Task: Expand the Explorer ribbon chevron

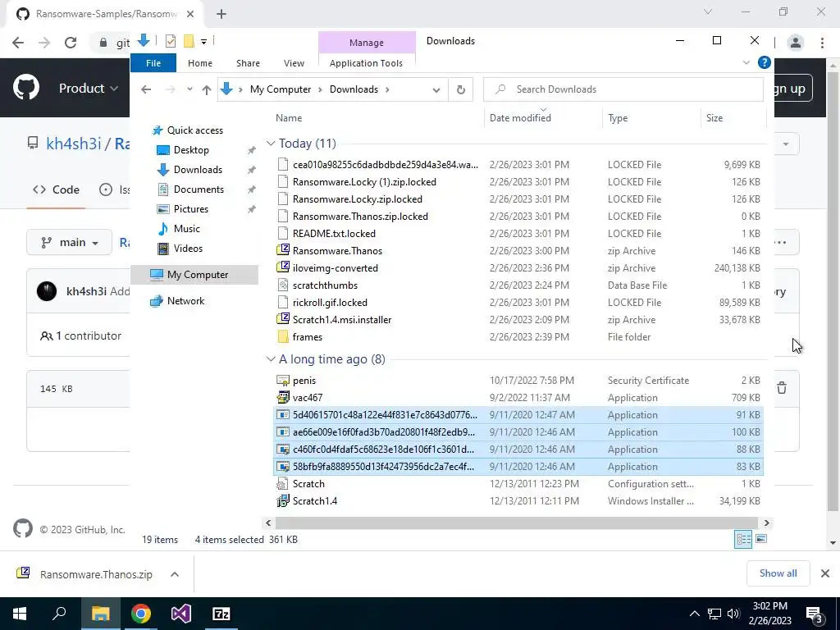Action: click(746, 62)
